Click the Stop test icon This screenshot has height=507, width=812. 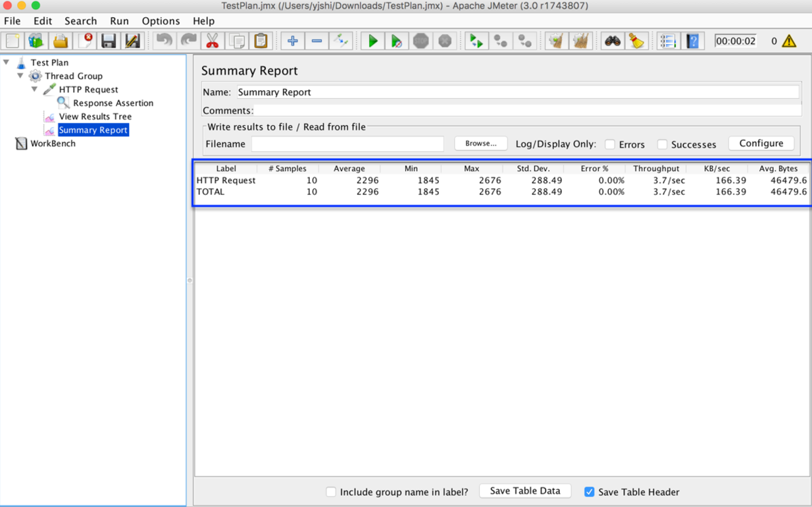click(421, 41)
